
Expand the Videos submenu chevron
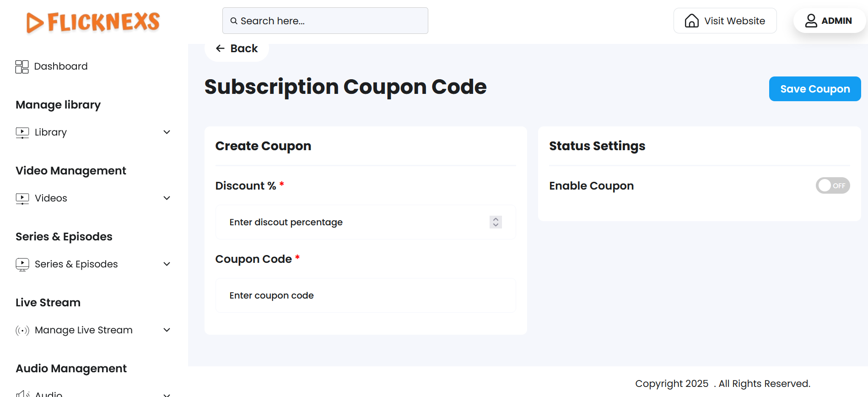(x=167, y=198)
